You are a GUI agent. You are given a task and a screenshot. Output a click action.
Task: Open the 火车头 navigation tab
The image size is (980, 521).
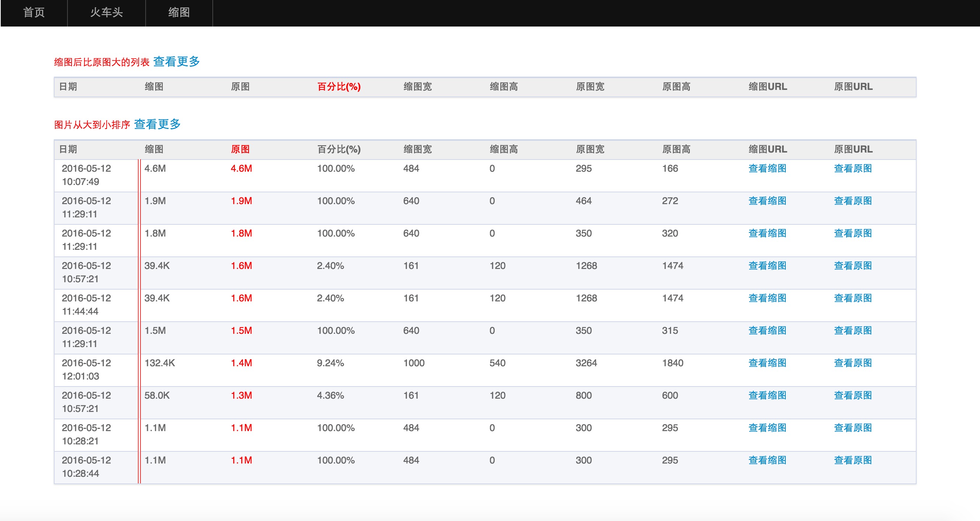(x=106, y=13)
